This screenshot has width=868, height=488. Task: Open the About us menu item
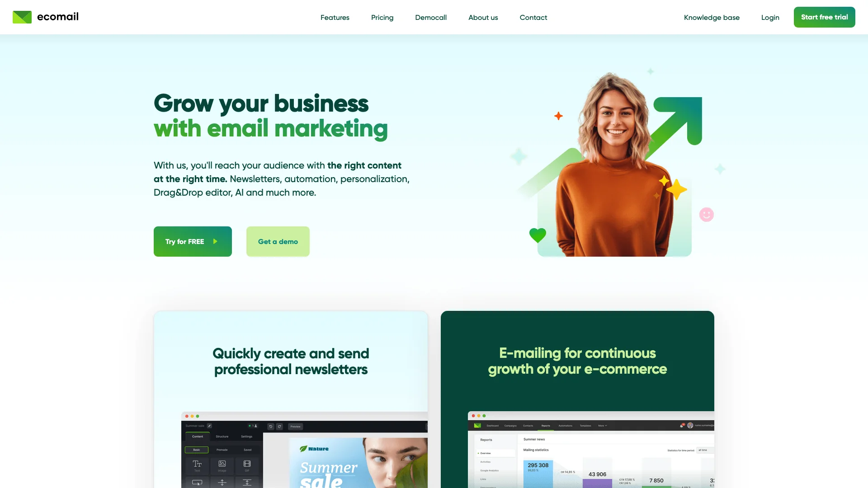pyautogui.click(x=483, y=17)
